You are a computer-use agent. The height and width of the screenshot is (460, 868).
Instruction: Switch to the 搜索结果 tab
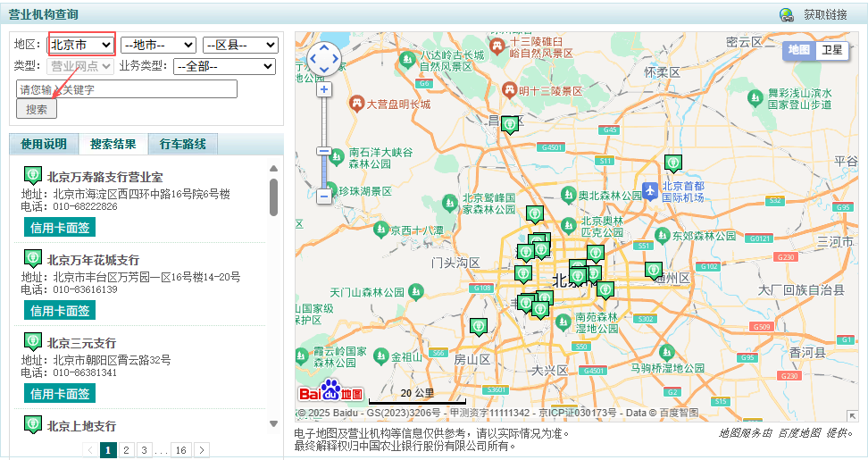pyautogui.click(x=113, y=145)
